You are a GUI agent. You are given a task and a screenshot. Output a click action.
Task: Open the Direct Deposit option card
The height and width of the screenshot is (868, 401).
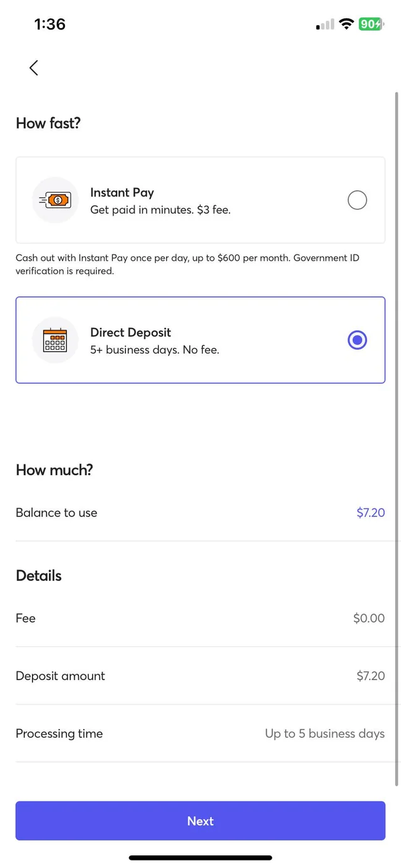coord(200,340)
